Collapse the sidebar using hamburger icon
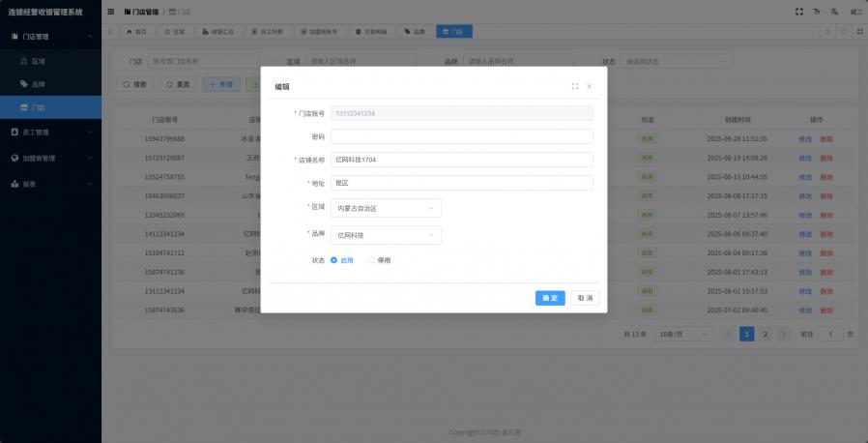 pos(111,12)
